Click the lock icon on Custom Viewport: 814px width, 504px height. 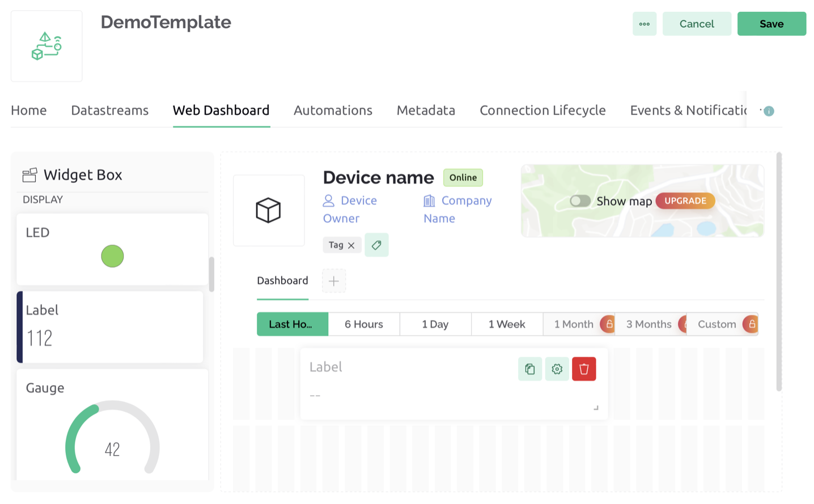coord(751,324)
